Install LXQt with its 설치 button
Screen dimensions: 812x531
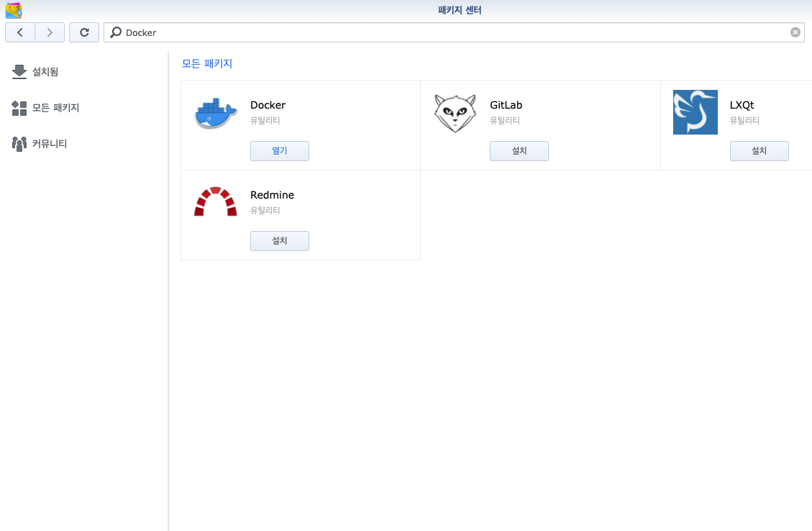pyautogui.click(x=759, y=151)
